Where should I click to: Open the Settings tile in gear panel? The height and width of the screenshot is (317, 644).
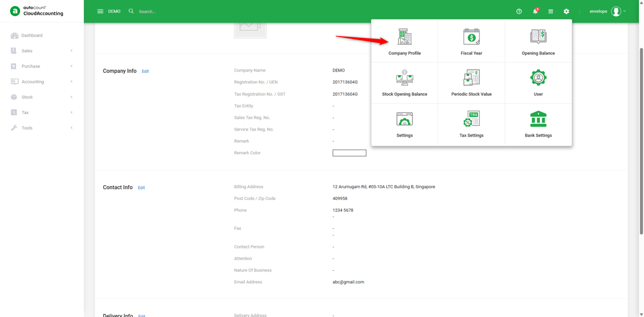tap(404, 124)
